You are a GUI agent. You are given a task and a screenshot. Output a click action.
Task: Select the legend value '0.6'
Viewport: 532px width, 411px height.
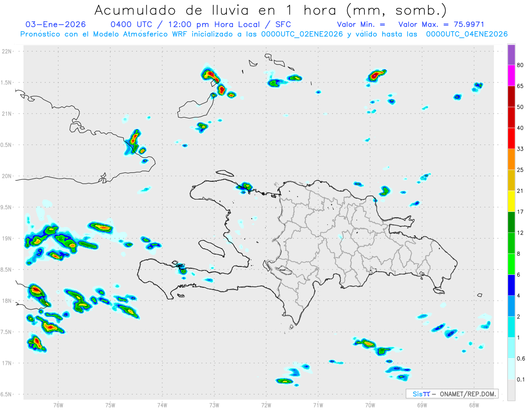pos(521,358)
